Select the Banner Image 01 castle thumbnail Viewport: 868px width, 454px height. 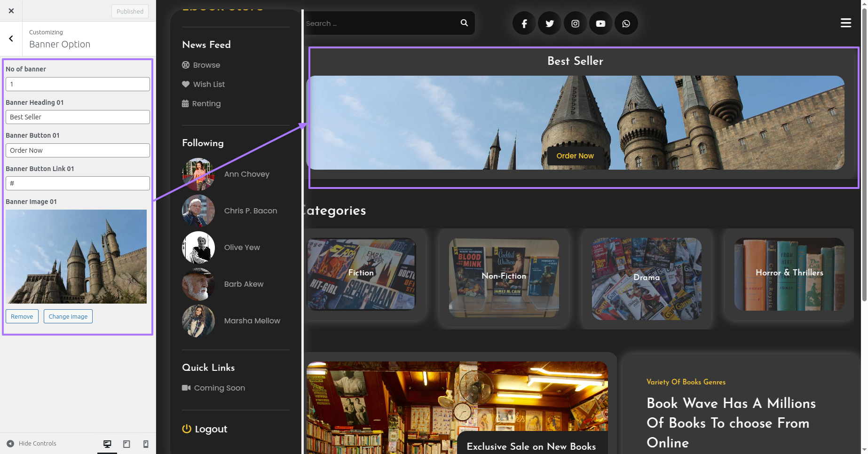click(x=76, y=257)
